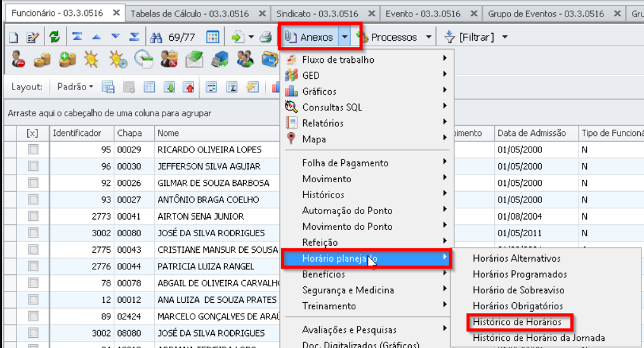644x348 pixels.
Task: Click the grid with green down arrow icon
Action: (x=169, y=87)
